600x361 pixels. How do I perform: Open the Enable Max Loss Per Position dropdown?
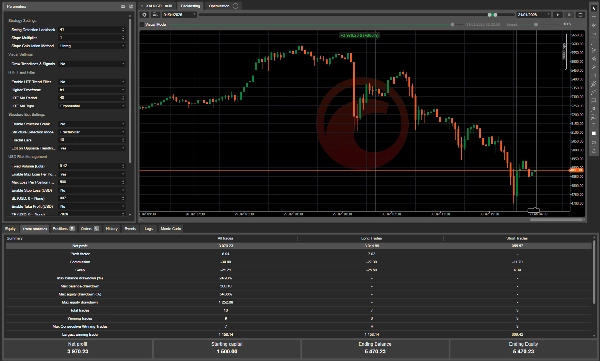pyautogui.click(x=92, y=174)
